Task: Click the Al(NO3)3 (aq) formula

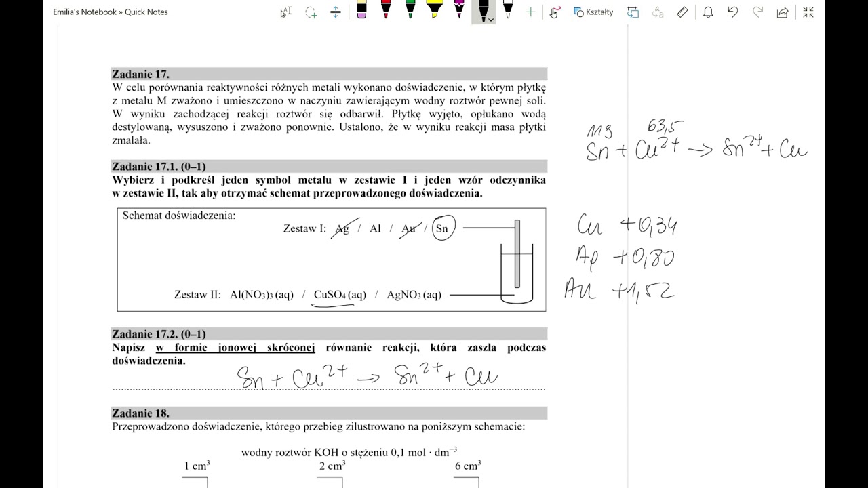Action: [262, 295]
